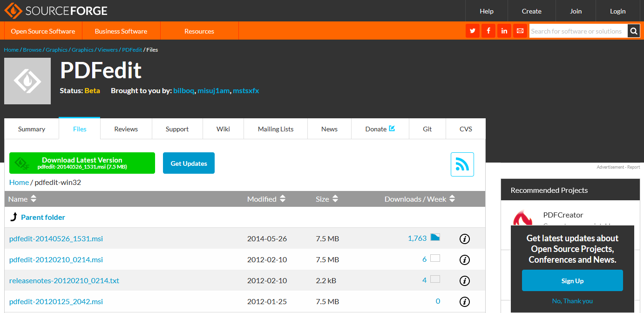Click the email newsletter envelope icon
Screen dimensions: 644x313
click(520, 31)
